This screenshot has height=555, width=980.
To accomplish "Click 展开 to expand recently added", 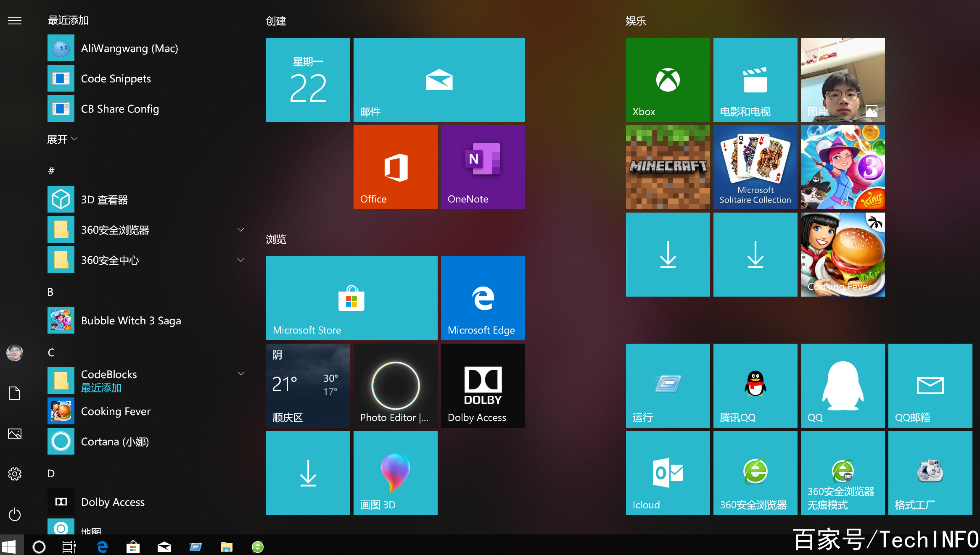I will point(63,139).
